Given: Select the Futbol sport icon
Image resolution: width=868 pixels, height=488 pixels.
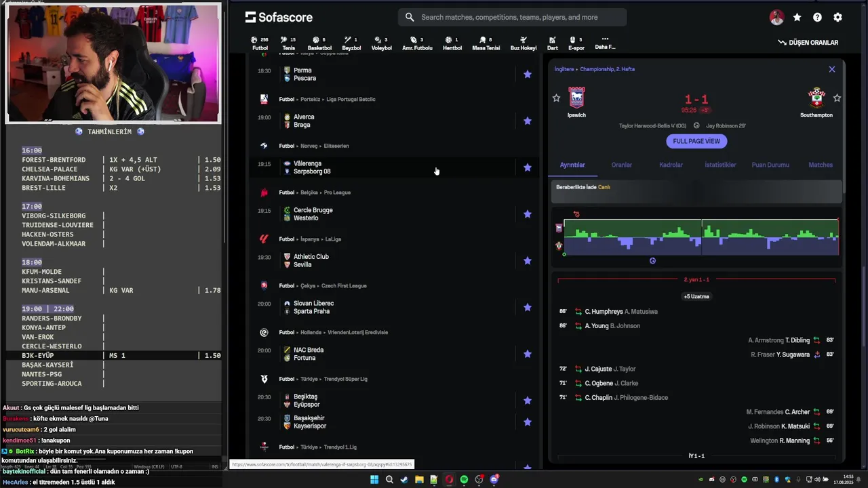Looking at the screenshot, I should tap(260, 43).
